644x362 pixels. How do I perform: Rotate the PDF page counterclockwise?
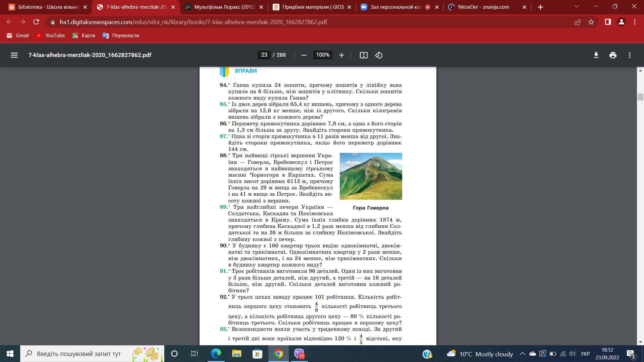click(x=379, y=55)
